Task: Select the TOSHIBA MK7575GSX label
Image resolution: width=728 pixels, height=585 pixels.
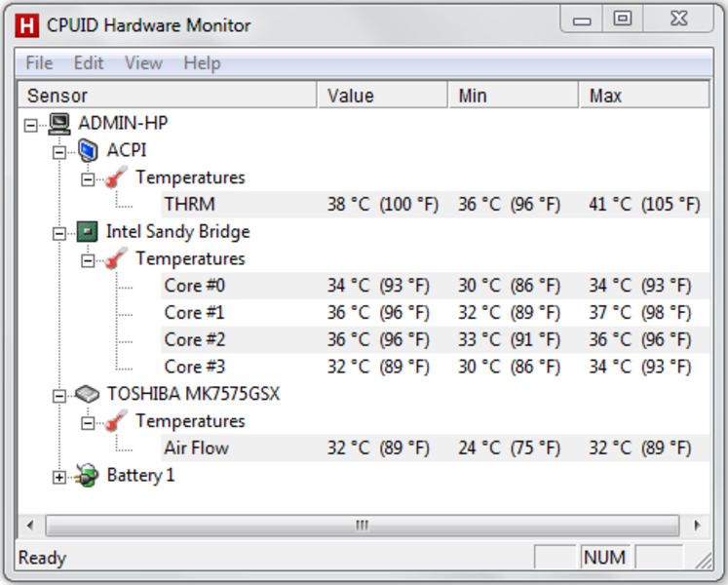Action: [x=193, y=394]
